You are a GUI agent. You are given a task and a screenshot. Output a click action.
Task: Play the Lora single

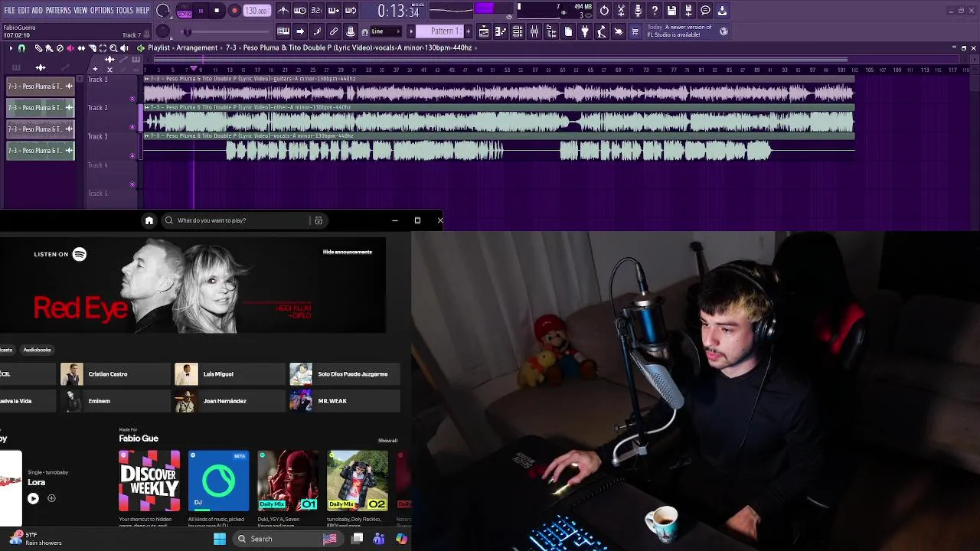tap(33, 498)
